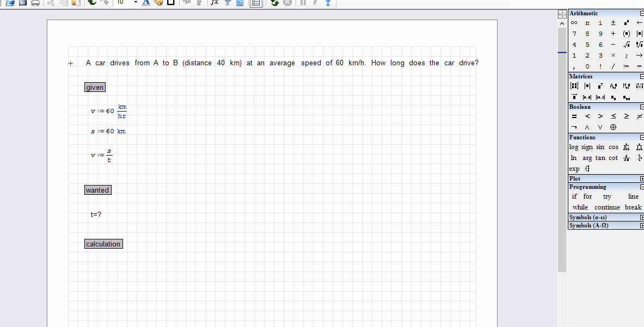Insert the infinity symbol from Arithmetic palette

(x=574, y=22)
